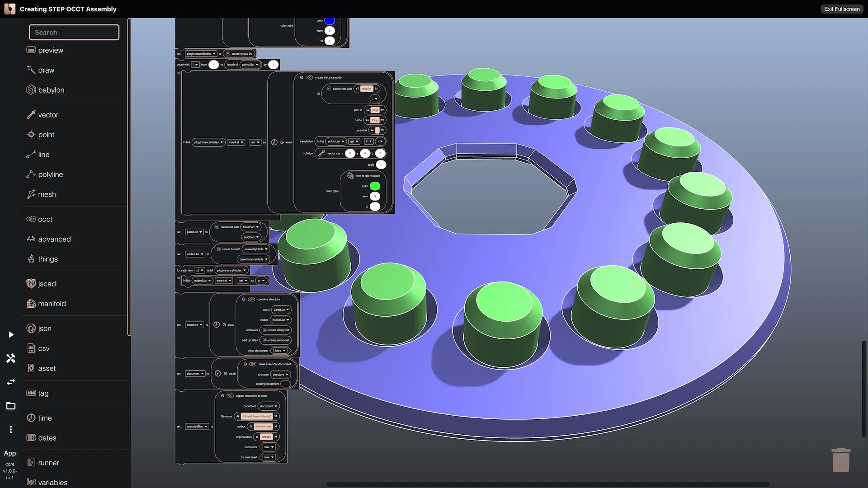Select the polyline category icon
The height and width of the screenshot is (488, 868).
click(x=50, y=174)
